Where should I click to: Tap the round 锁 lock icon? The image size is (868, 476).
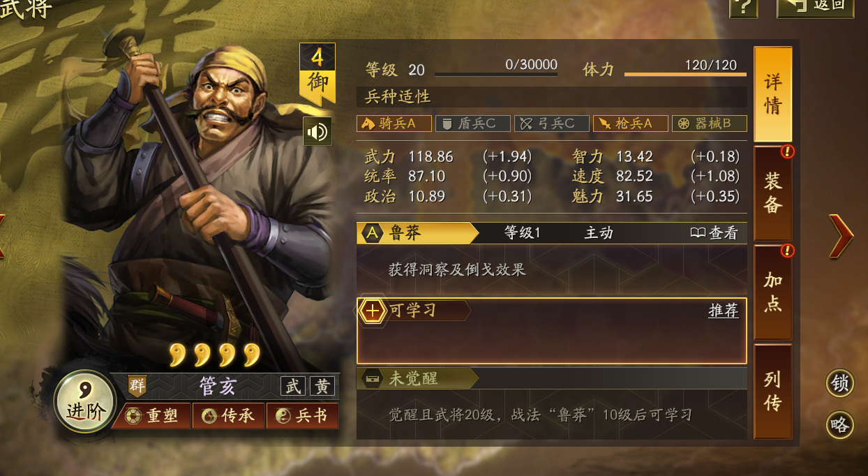coord(840,383)
